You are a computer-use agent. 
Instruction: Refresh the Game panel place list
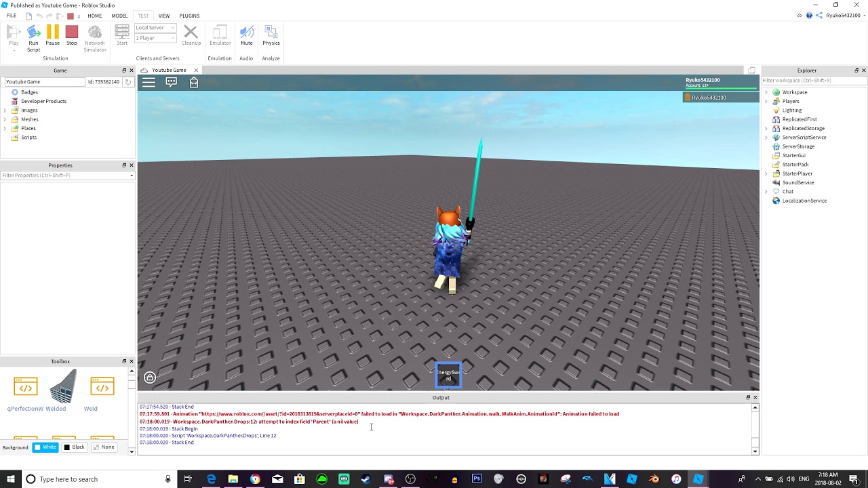click(x=128, y=82)
